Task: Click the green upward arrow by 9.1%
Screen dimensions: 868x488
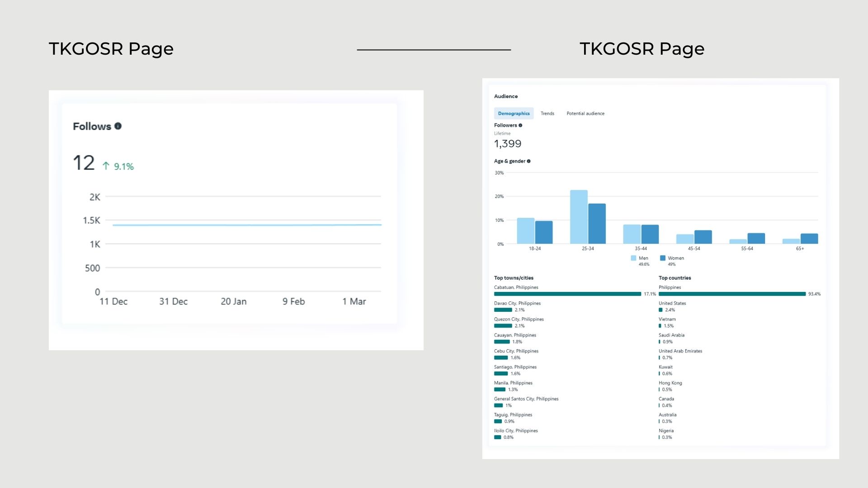Action: click(106, 166)
